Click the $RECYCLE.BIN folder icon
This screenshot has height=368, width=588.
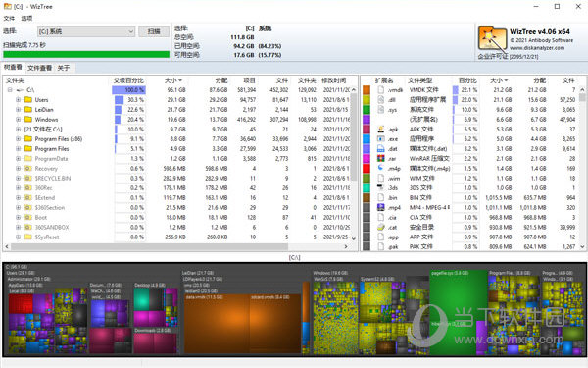[x=28, y=178]
